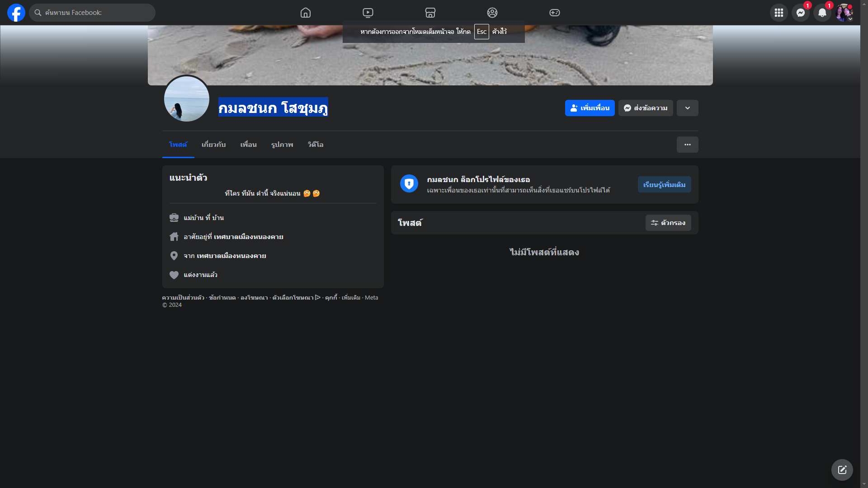Open the Gaming icon
The width and height of the screenshot is (868, 488).
555,13
